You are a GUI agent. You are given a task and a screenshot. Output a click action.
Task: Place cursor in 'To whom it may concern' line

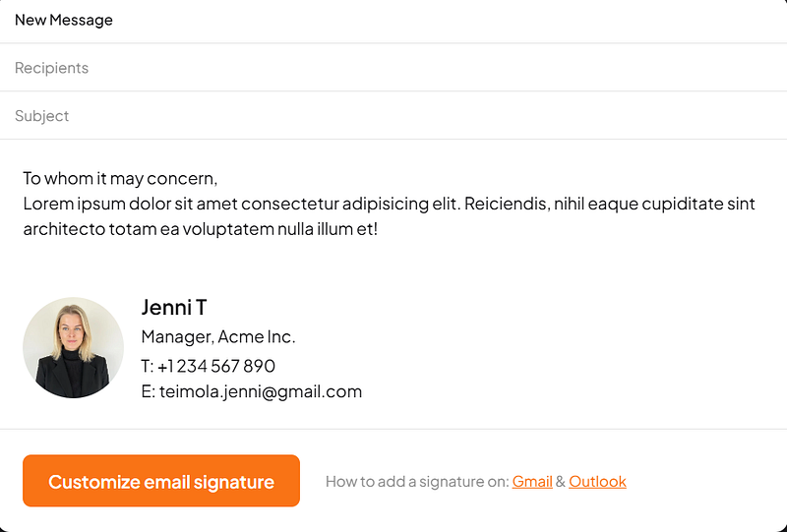click(120, 179)
